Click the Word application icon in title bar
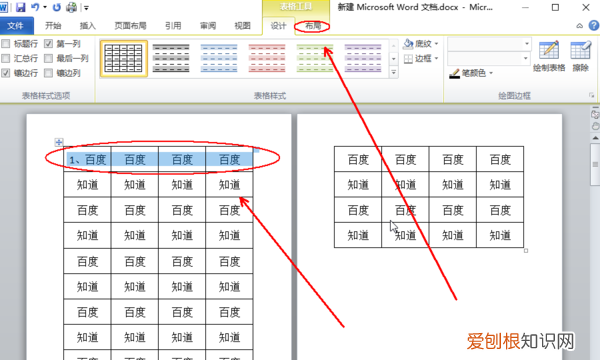Viewport: 600px width, 360px height. [x=4, y=7]
